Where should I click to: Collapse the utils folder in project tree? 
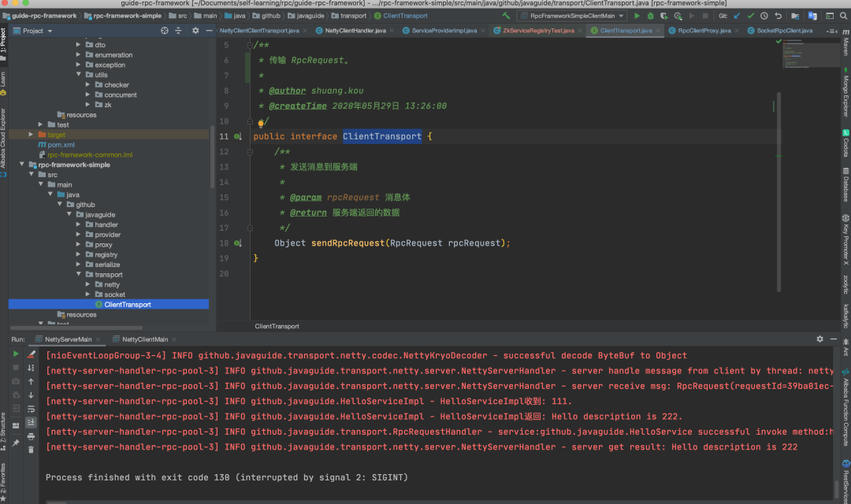[79, 75]
